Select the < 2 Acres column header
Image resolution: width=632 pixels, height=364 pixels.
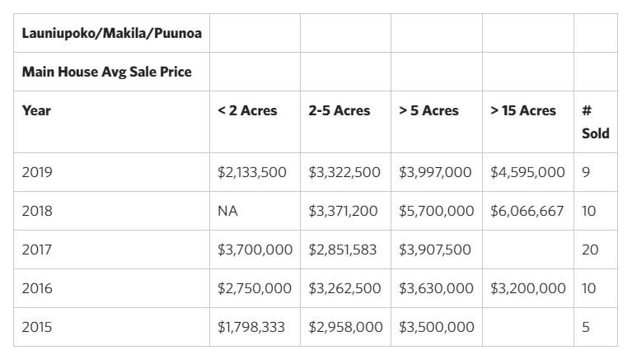[255, 122]
